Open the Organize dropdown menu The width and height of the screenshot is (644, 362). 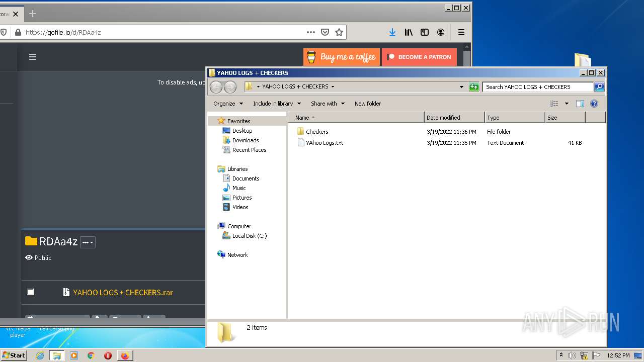tap(228, 104)
